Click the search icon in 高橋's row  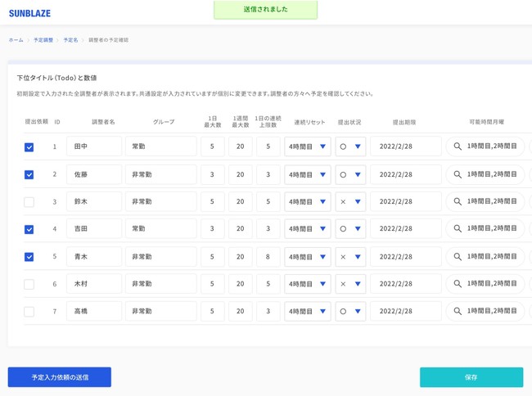tap(458, 312)
